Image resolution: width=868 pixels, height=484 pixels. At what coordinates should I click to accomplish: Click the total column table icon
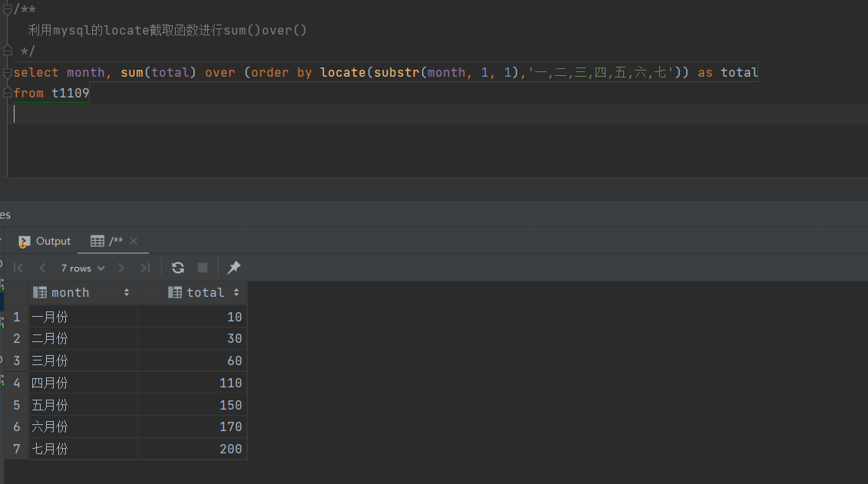tap(175, 292)
